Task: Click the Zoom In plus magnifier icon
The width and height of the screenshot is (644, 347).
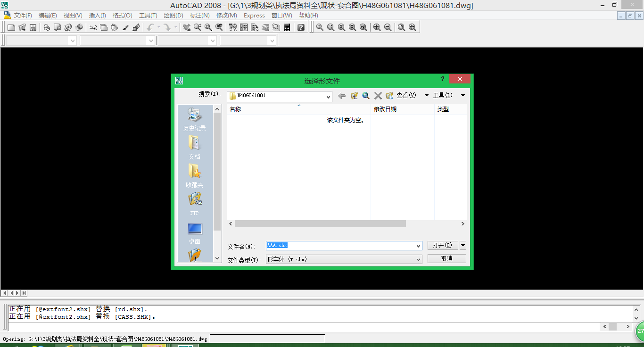Action: click(x=377, y=27)
